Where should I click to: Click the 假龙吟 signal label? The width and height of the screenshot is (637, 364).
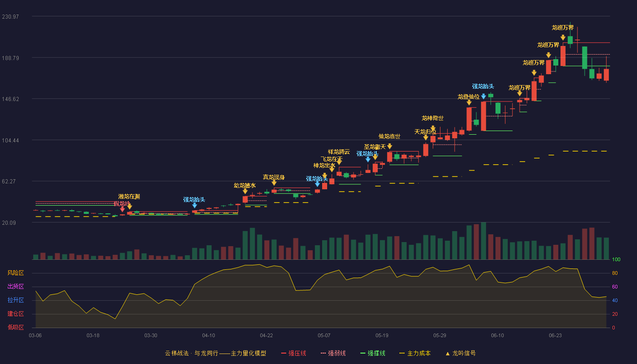pos(122,203)
